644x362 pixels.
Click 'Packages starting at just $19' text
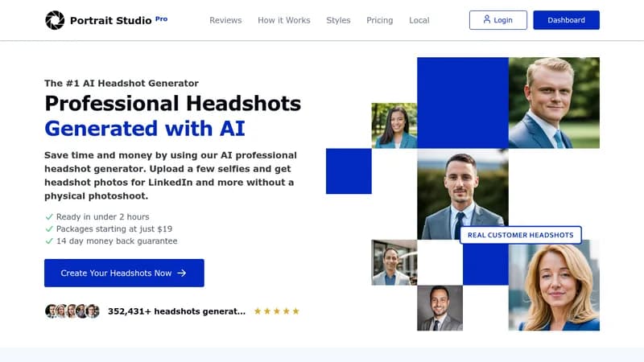114,228
